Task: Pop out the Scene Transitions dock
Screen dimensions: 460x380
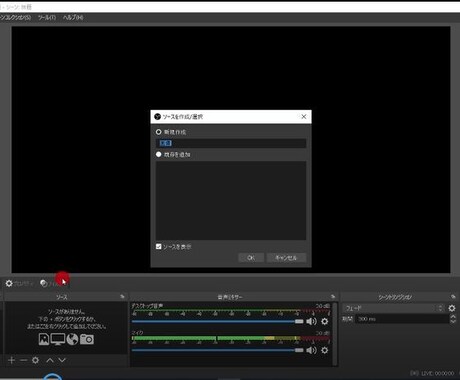Action: click(x=453, y=296)
